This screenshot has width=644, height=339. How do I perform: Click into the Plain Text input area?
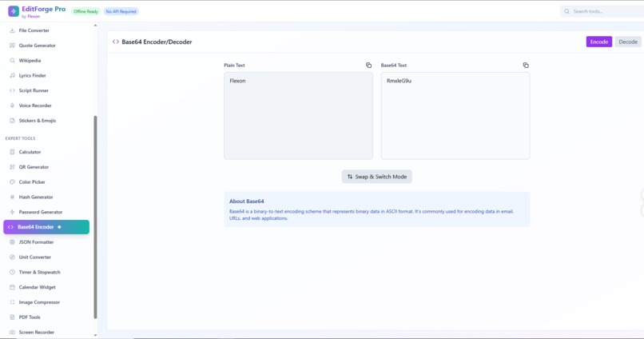tap(298, 116)
